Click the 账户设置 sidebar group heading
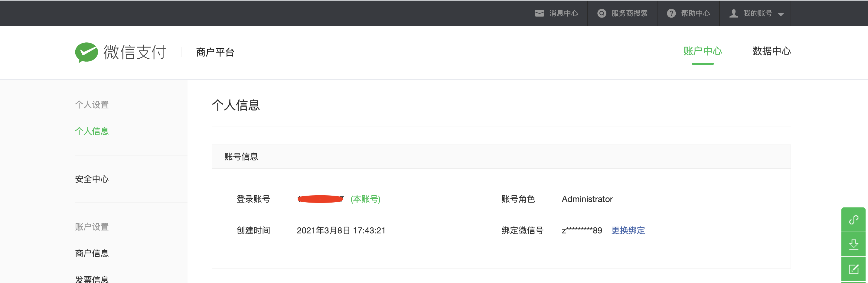 click(92, 227)
